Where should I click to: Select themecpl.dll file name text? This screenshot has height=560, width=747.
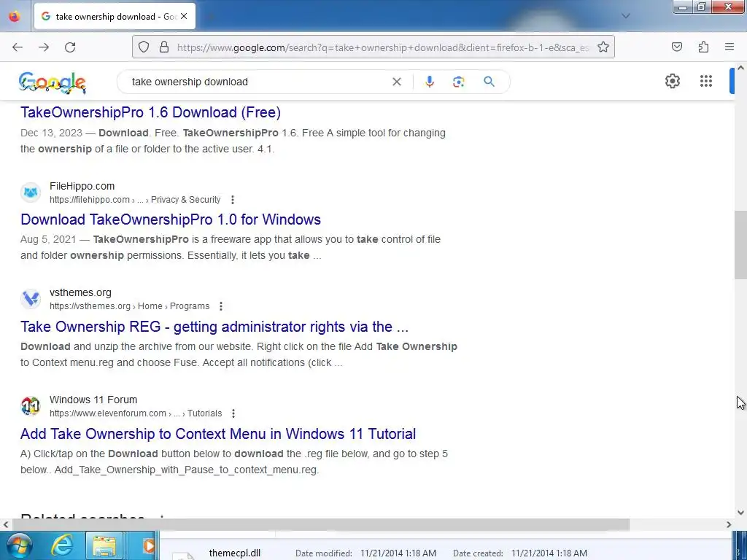pos(235,553)
